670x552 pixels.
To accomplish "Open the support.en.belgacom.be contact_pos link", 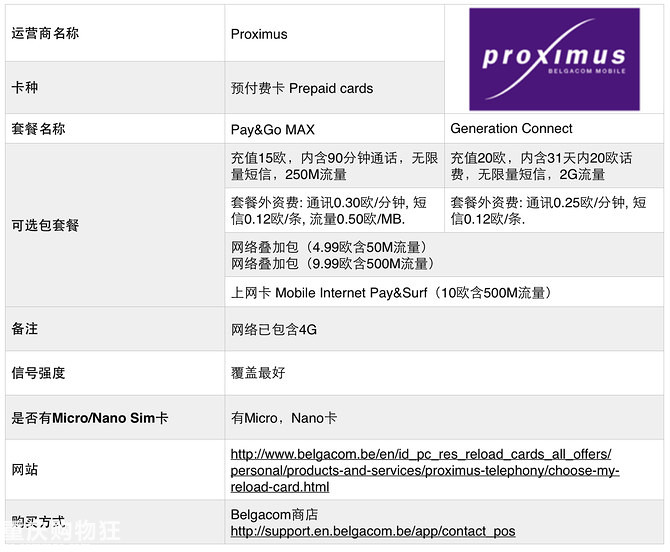I will coord(373,531).
